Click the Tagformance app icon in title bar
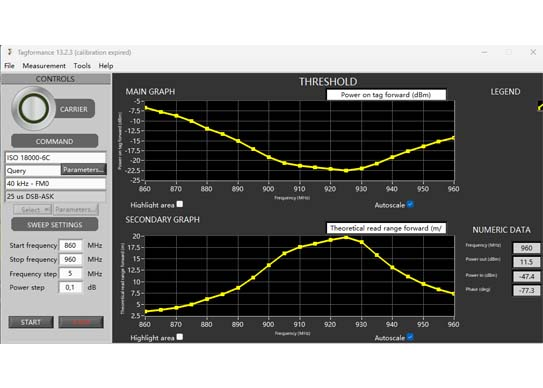 pos(10,52)
